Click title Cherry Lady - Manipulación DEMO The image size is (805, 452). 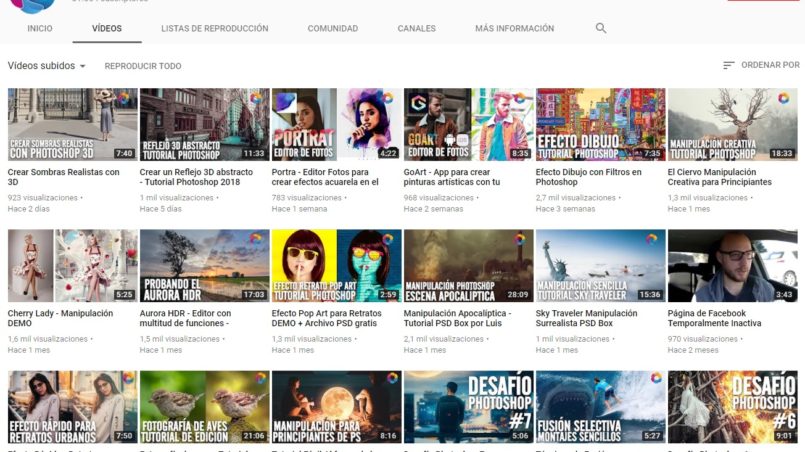click(x=60, y=318)
